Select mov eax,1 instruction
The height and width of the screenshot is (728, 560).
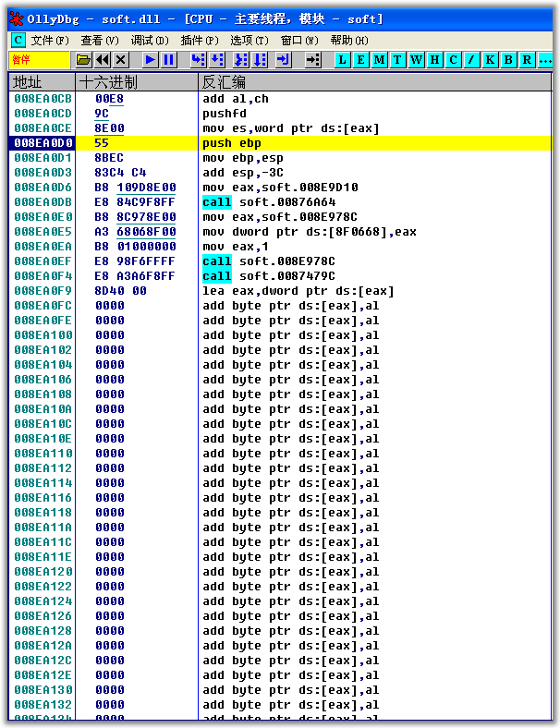(x=235, y=247)
